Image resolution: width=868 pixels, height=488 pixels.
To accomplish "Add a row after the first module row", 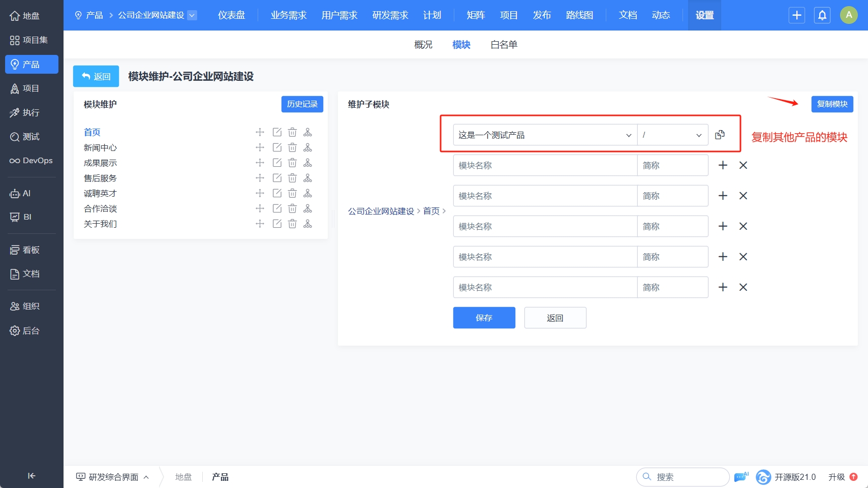I will point(723,165).
